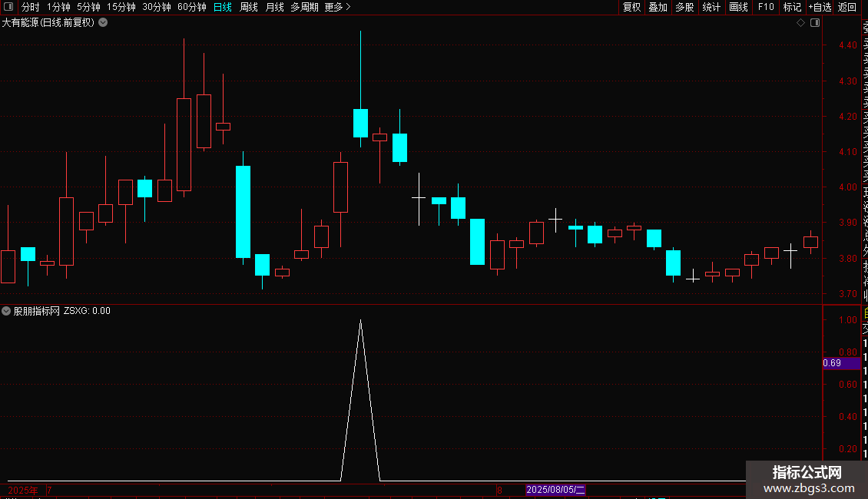Click the 叠加 overlay button

pyautogui.click(x=658, y=7)
